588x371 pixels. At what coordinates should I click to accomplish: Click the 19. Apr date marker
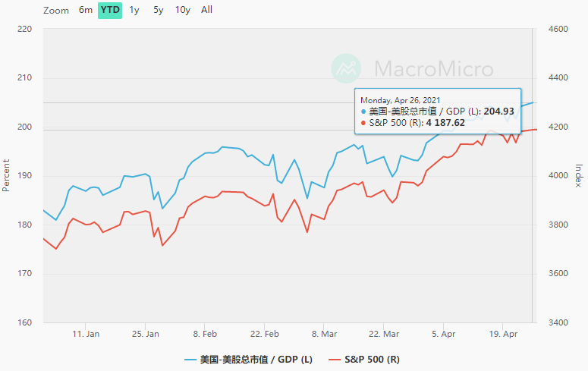coord(505,334)
